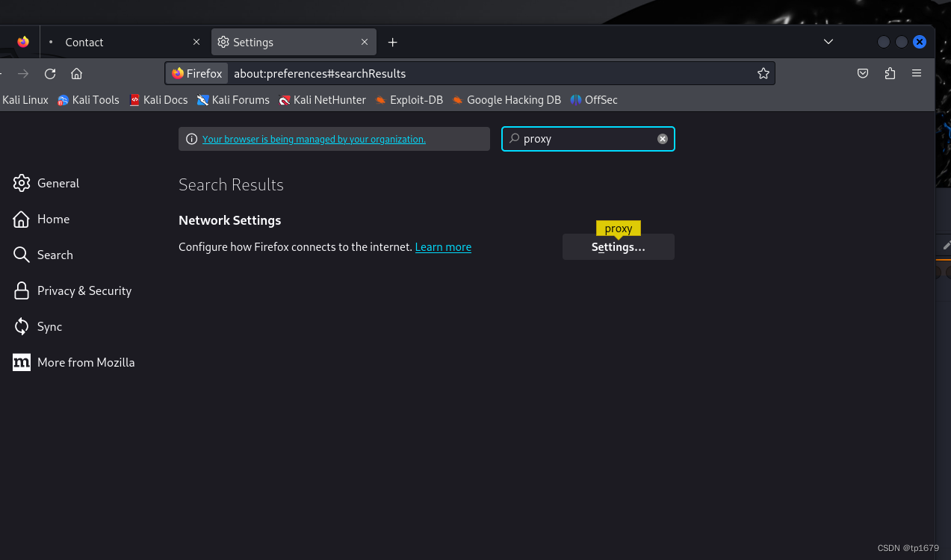This screenshot has height=560, width=951.
Task: Click the managed by your organization link
Action: [314, 139]
